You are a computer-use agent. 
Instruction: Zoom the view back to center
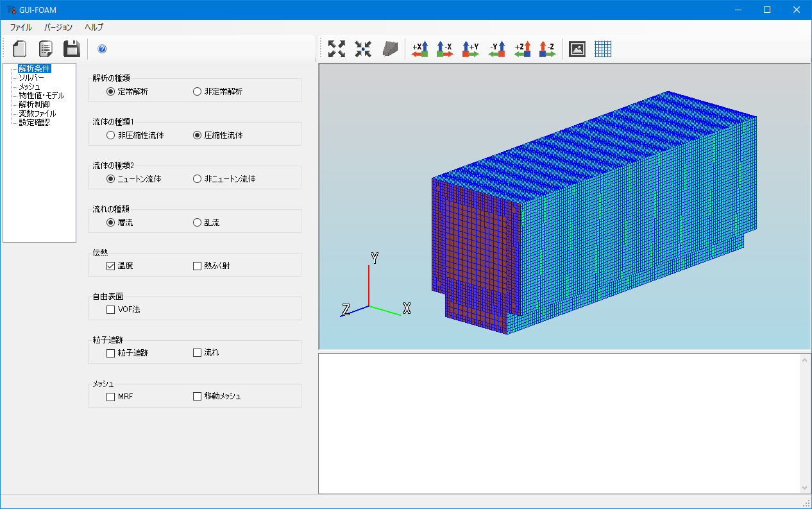pos(362,49)
